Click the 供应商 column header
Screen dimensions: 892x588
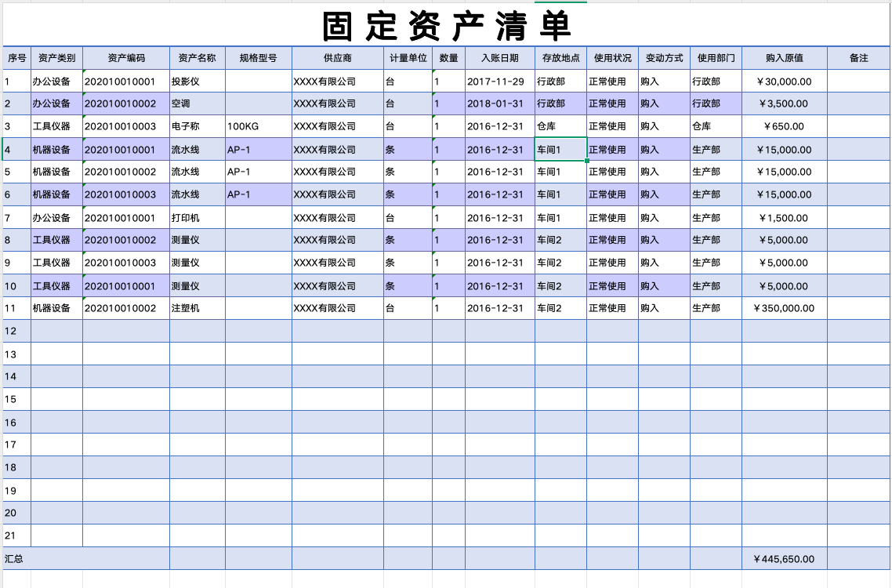tap(338, 58)
